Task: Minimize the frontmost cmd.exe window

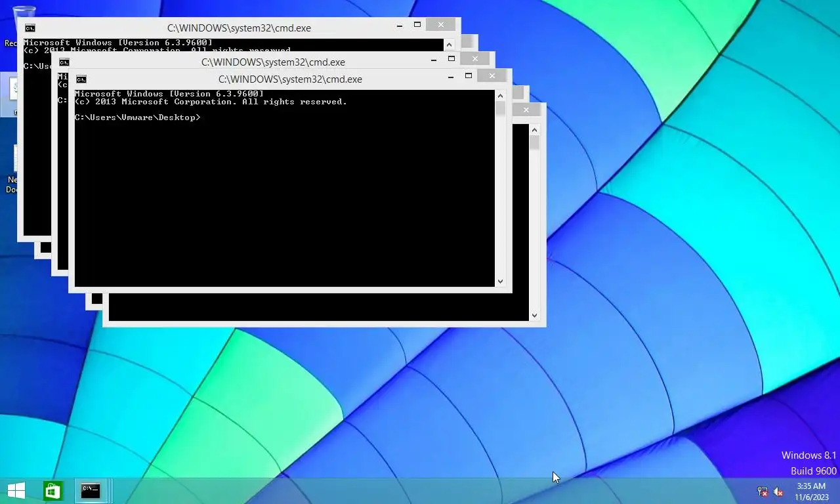Action: (451, 77)
